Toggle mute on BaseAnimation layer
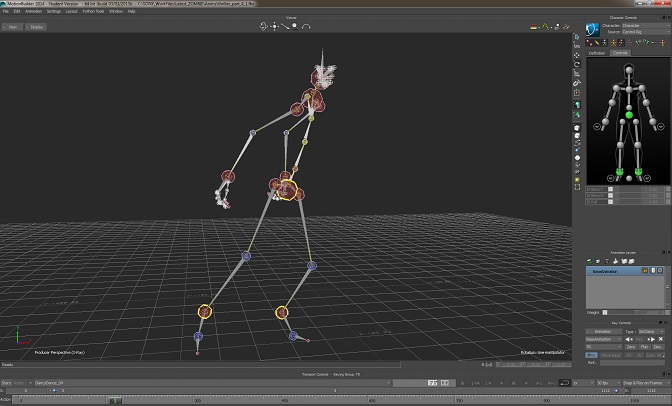 click(660, 271)
